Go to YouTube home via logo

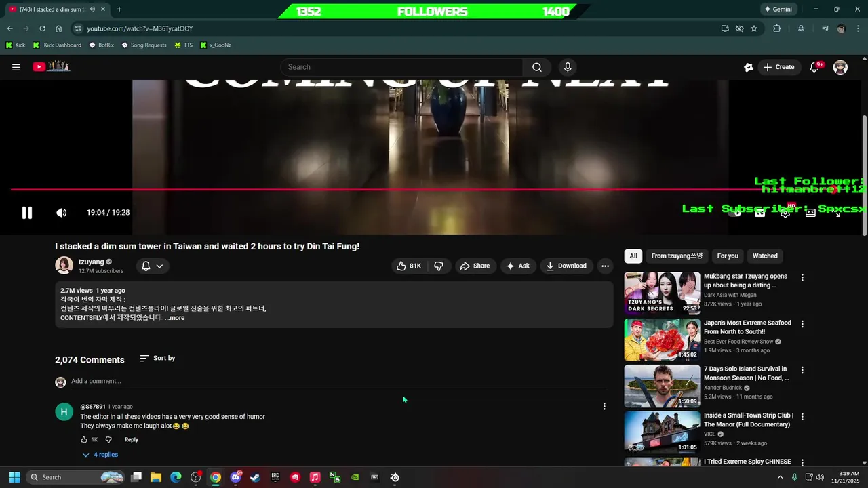click(x=51, y=66)
